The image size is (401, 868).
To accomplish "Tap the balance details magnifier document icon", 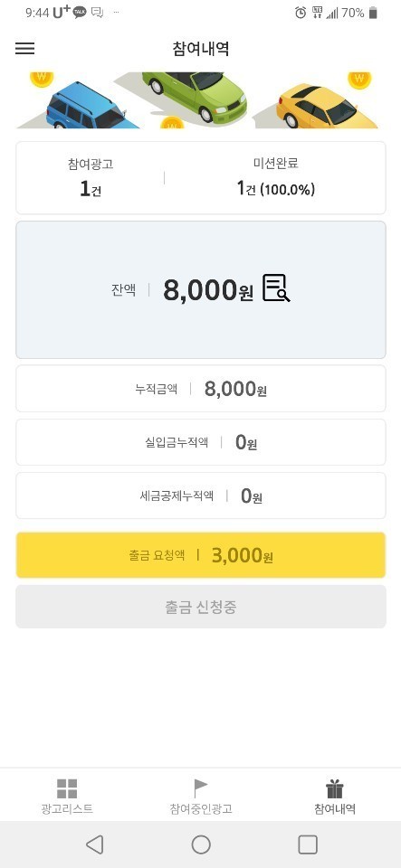I will pyautogui.click(x=276, y=288).
